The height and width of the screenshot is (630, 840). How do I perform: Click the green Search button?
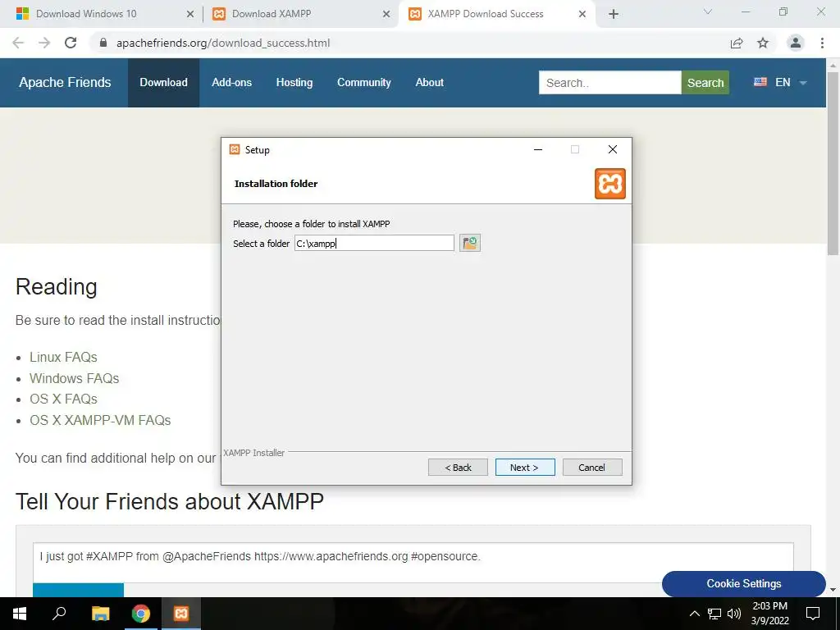point(705,83)
